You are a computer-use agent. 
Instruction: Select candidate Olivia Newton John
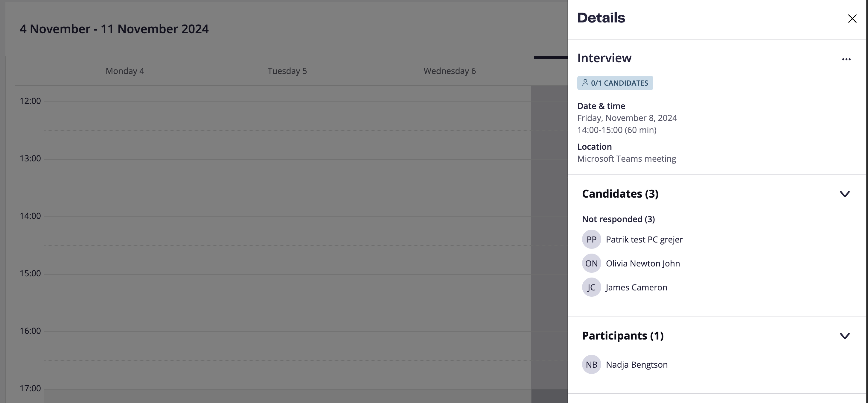[x=642, y=263]
